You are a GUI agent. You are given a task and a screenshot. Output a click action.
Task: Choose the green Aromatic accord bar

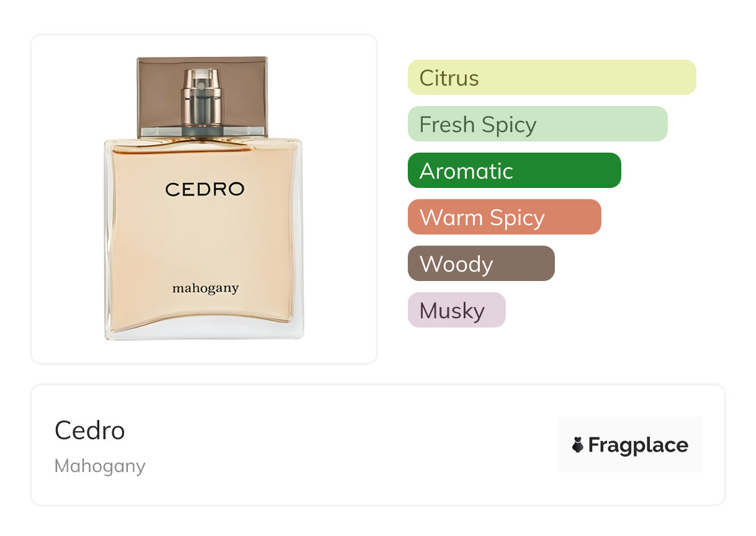click(x=514, y=171)
